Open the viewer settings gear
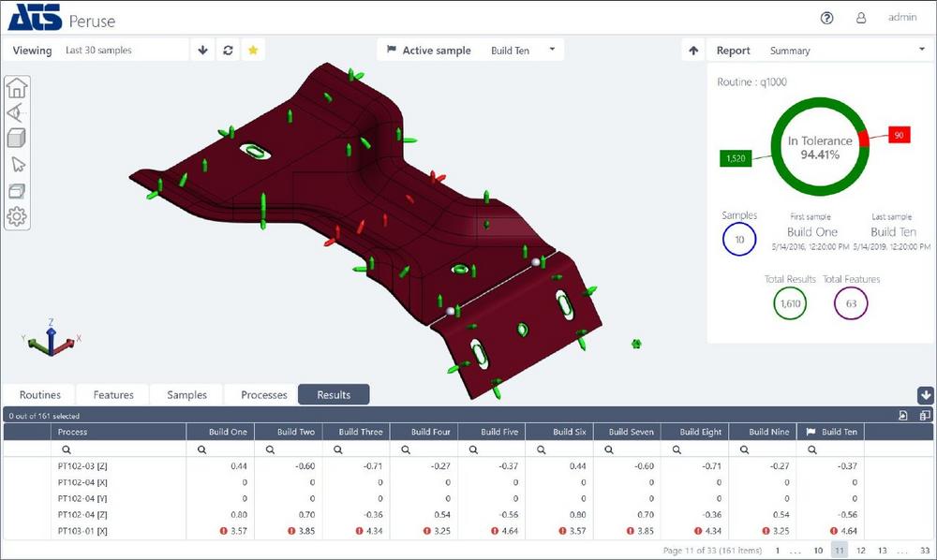 [x=17, y=216]
